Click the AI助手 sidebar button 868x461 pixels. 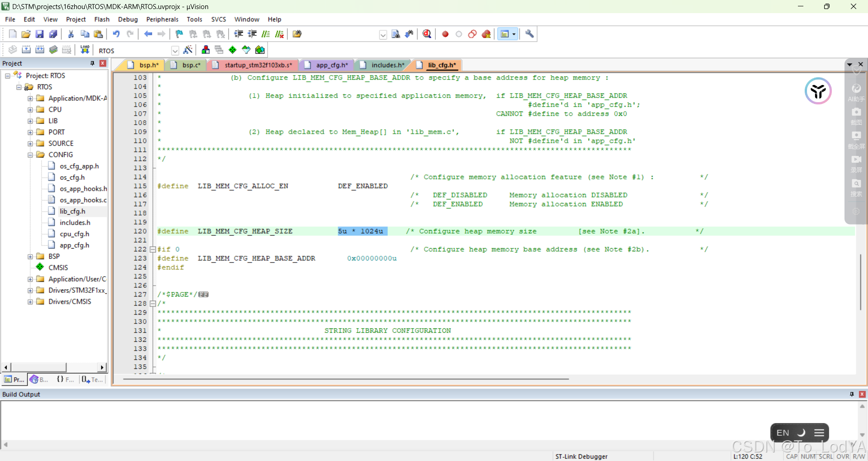[x=856, y=92]
